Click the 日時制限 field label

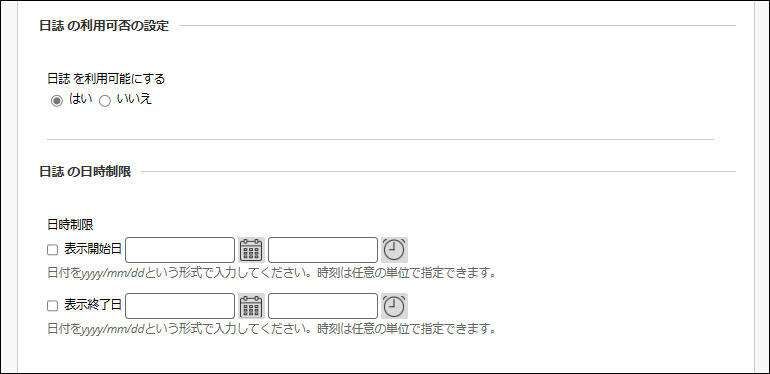(x=70, y=225)
